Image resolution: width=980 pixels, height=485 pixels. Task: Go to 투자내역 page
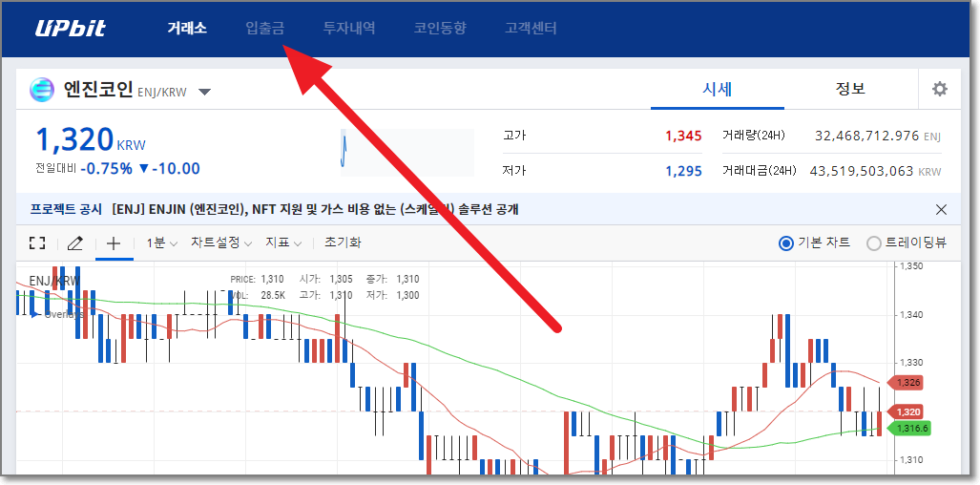[x=349, y=28]
